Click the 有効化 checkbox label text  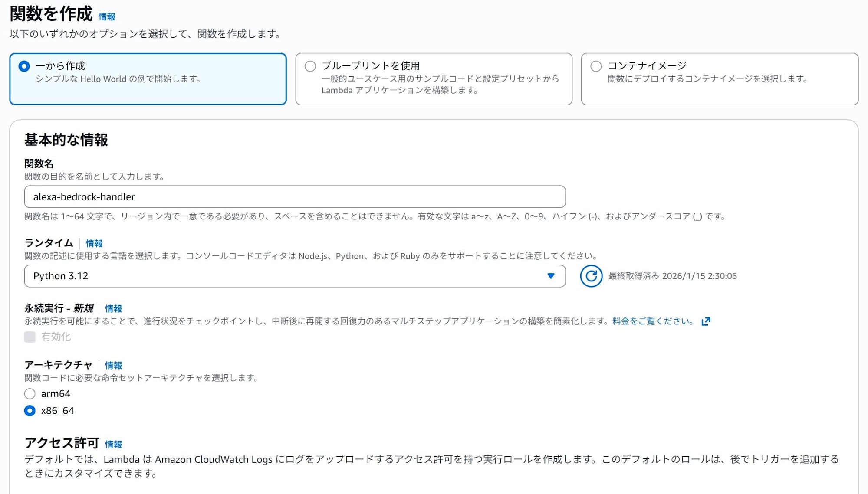pos(56,337)
